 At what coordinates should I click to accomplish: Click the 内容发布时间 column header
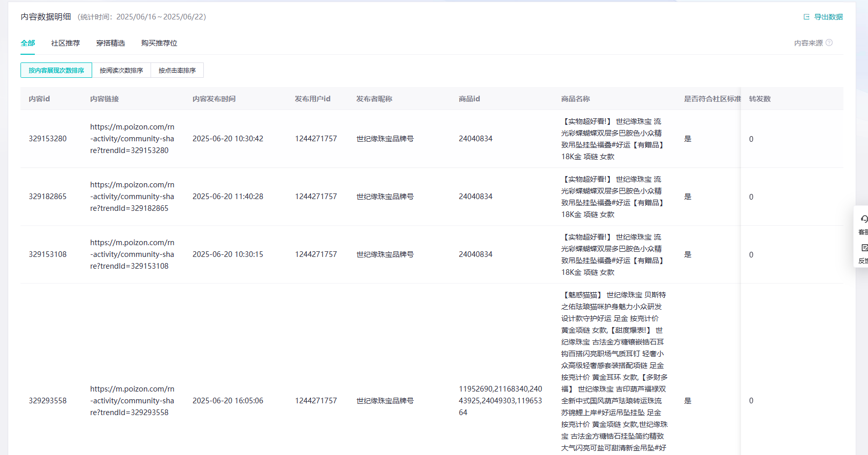tap(214, 99)
